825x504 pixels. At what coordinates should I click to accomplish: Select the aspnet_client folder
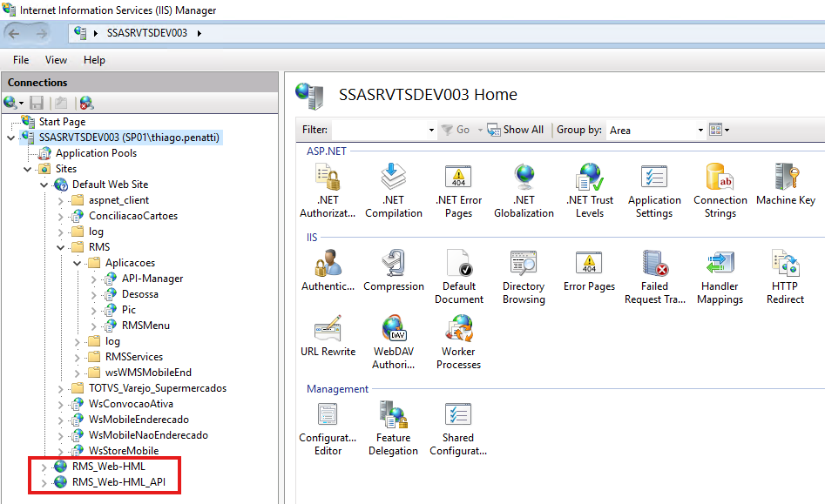pyautogui.click(x=118, y=200)
